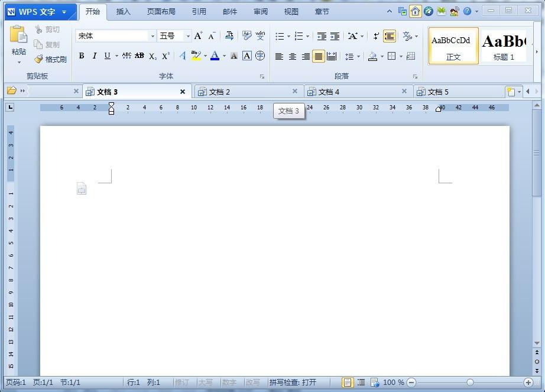545x392 pixels.
Task: Select the Format Painter (格式刷) tool
Action: click(50, 59)
